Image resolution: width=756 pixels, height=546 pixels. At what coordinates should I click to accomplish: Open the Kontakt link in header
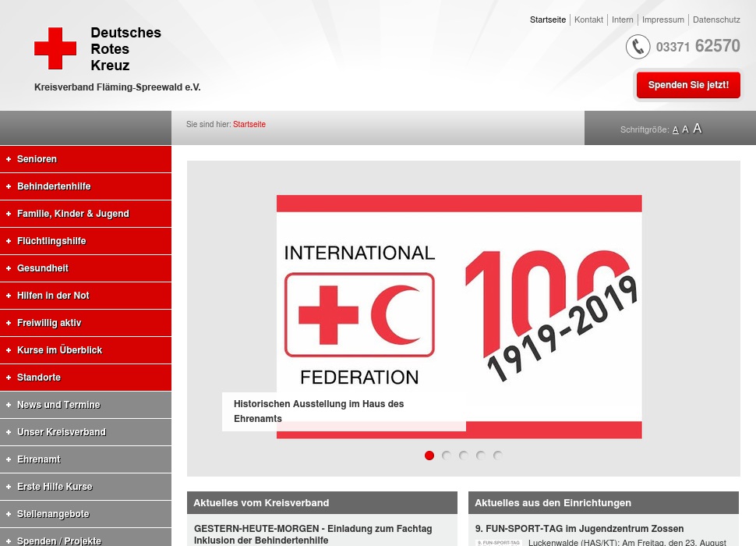(x=588, y=19)
